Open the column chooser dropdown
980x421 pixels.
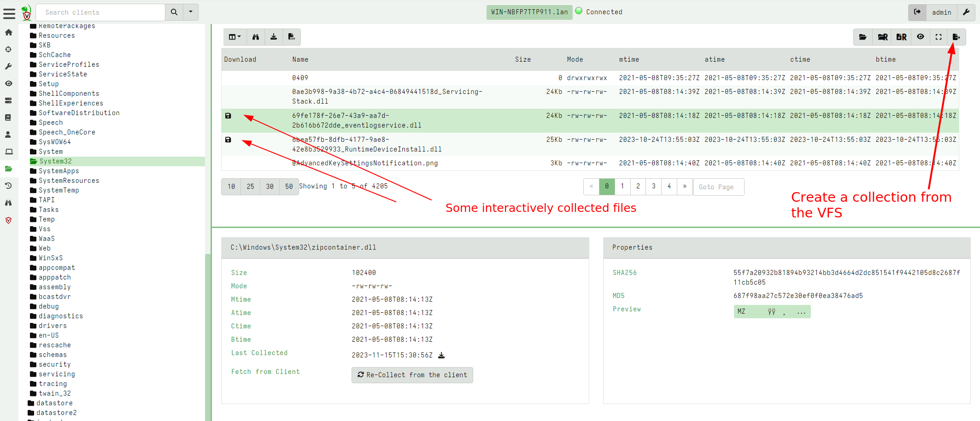pos(235,37)
